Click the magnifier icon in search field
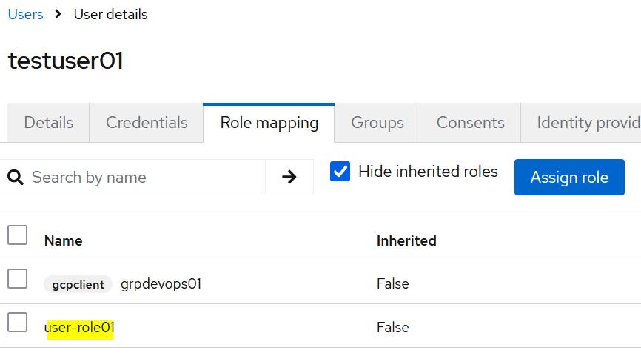This screenshot has width=641, height=364. pos(15,178)
